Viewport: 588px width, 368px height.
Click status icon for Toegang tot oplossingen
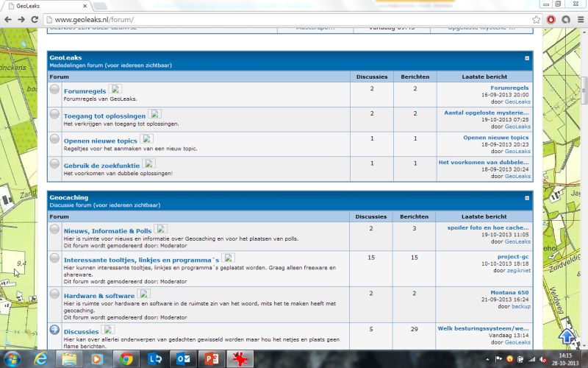[54, 114]
